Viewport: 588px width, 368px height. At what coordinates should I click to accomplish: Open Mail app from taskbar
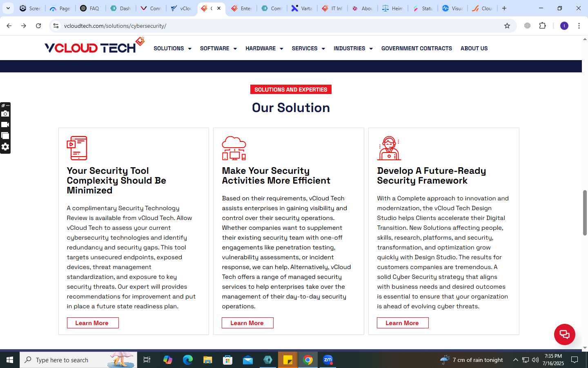pos(248,360)
